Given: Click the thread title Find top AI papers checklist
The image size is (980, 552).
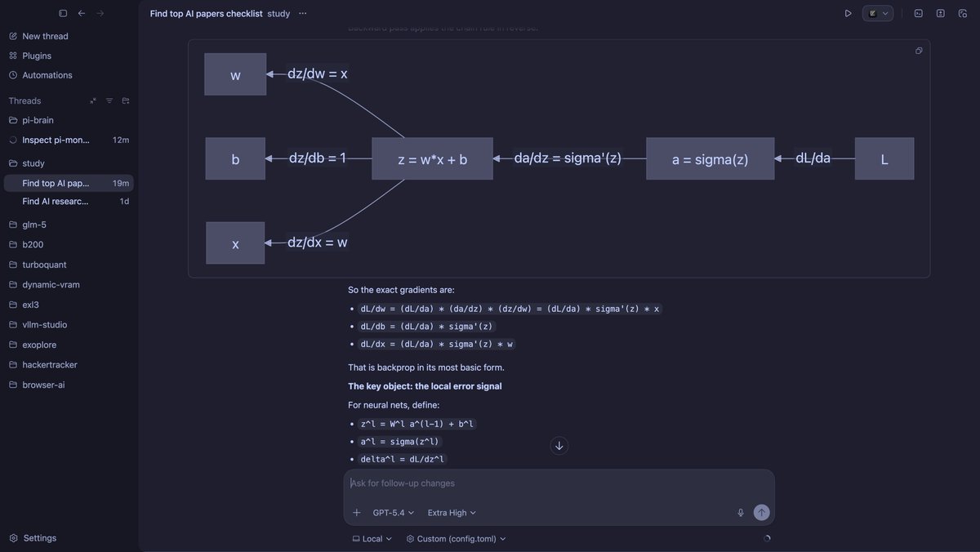Looking at the screenshot, I should coord(206,14).
